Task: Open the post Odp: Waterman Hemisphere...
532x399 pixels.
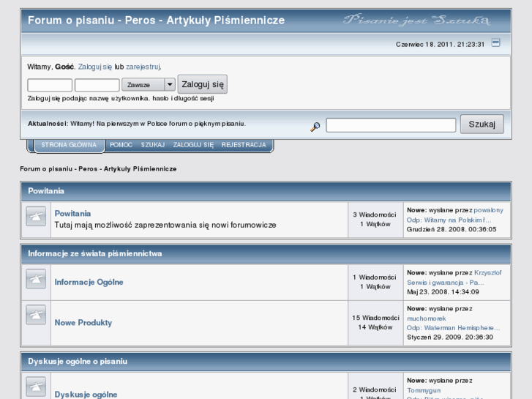Action: (453, 328)
